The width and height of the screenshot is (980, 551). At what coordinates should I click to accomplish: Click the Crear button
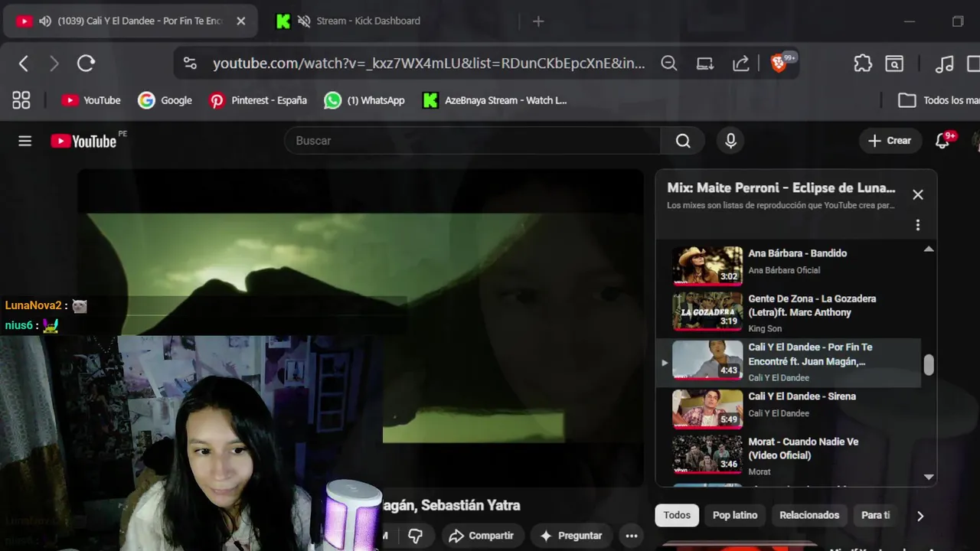click(890, 141)
